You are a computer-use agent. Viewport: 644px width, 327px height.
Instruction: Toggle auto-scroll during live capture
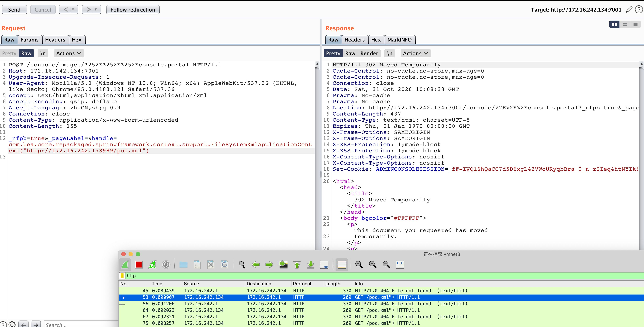coord(324,264)
